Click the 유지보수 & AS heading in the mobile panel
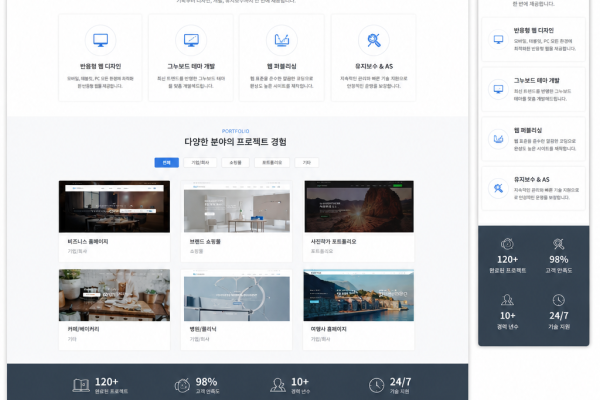The height and width of the screenshot is (400, 600). (532, 180)
